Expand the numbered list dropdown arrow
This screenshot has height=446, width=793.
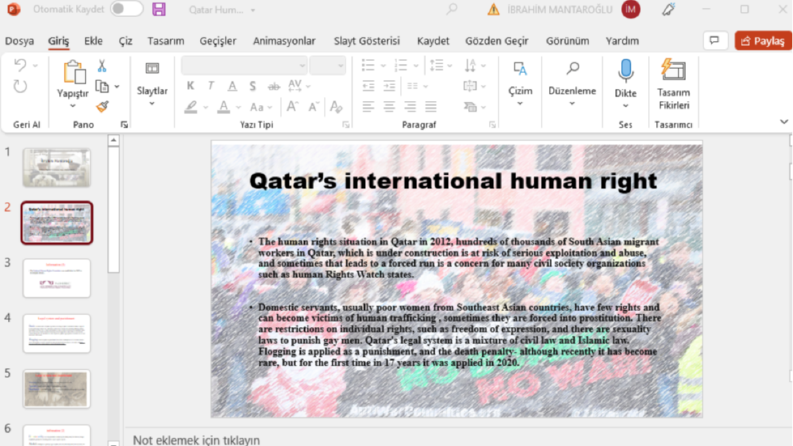(x=416, y=66)
